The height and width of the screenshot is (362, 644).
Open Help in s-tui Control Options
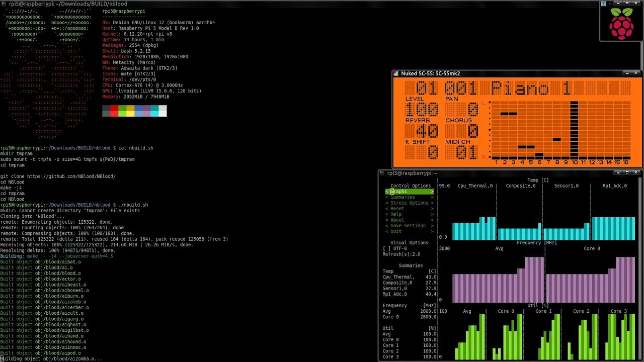[x=410, y=214]
